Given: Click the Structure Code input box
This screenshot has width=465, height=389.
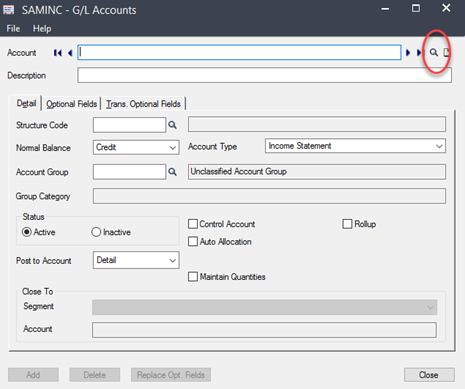Looking at the screenshot, I should click(x=129, y=125).
